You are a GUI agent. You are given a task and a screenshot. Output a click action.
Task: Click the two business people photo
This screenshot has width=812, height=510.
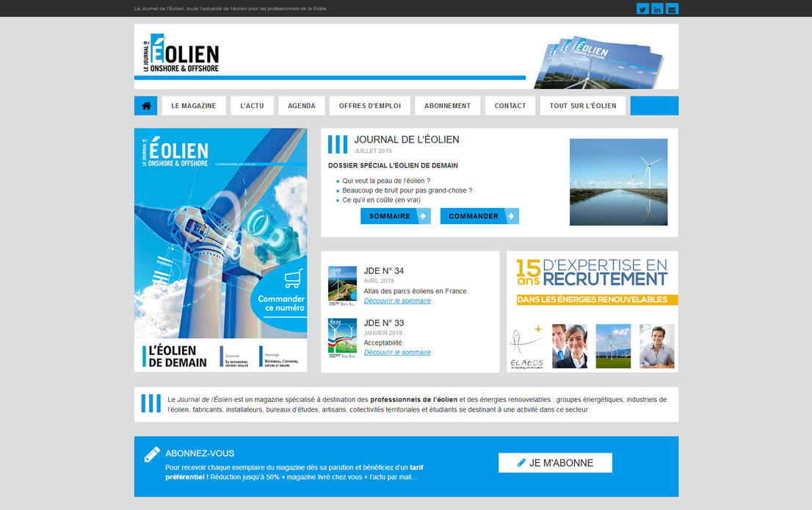tap(570, 346)
